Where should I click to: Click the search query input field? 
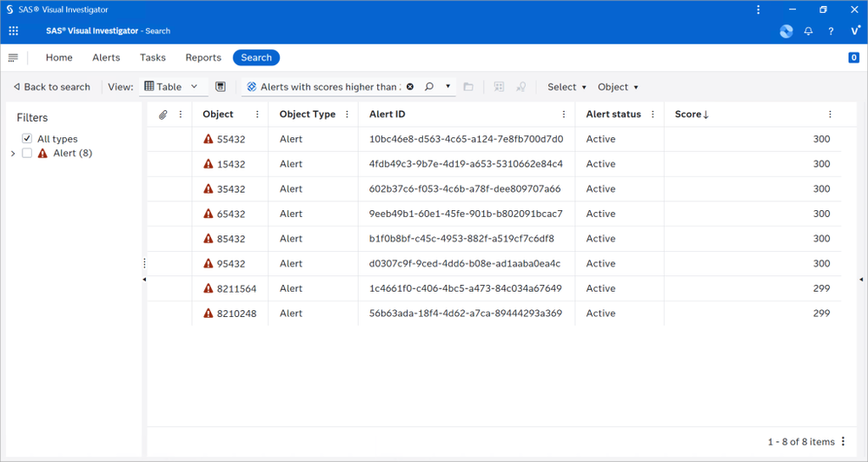click(330, 87)
